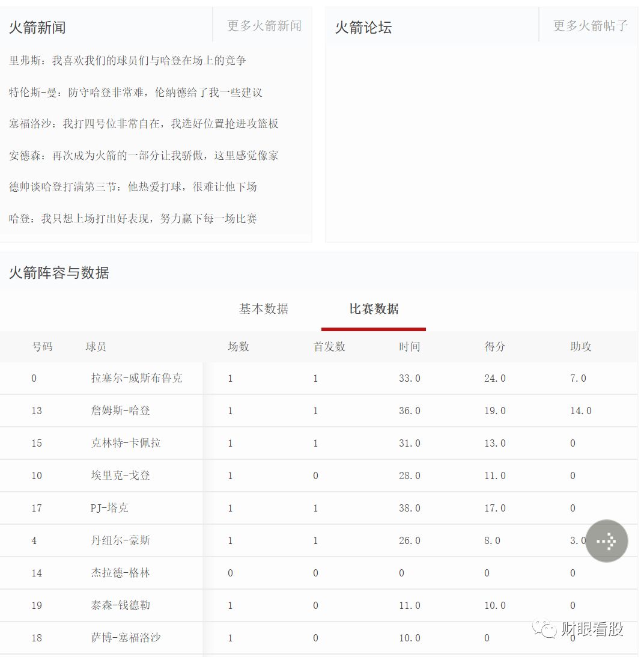Screen dimensions: 644x657
Task: Click the floating gray round navigation button
Action: click(x=606, y=541)
